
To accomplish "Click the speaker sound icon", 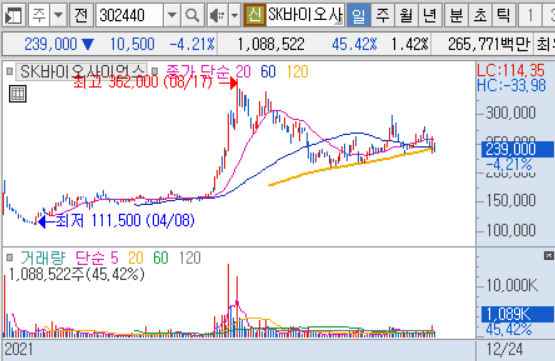I will [217, 15].
